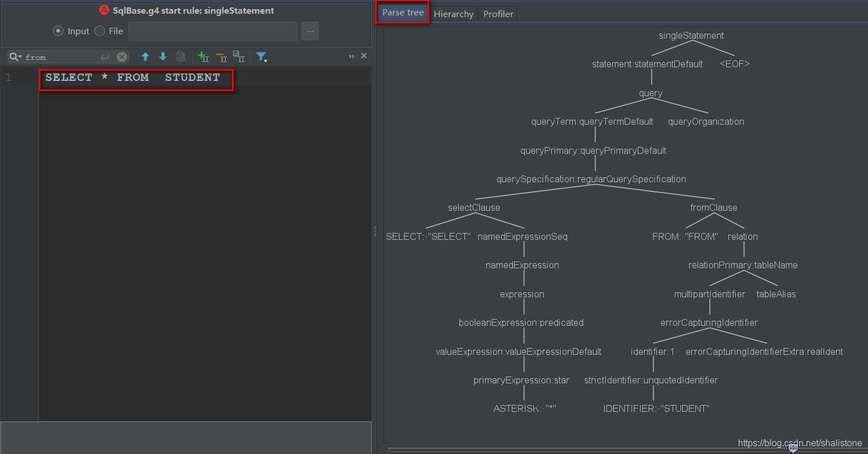The height and width of the screenshot is (454, 868).
Task: Switch to the Hierarchy tab
Action: coord(453,13)
